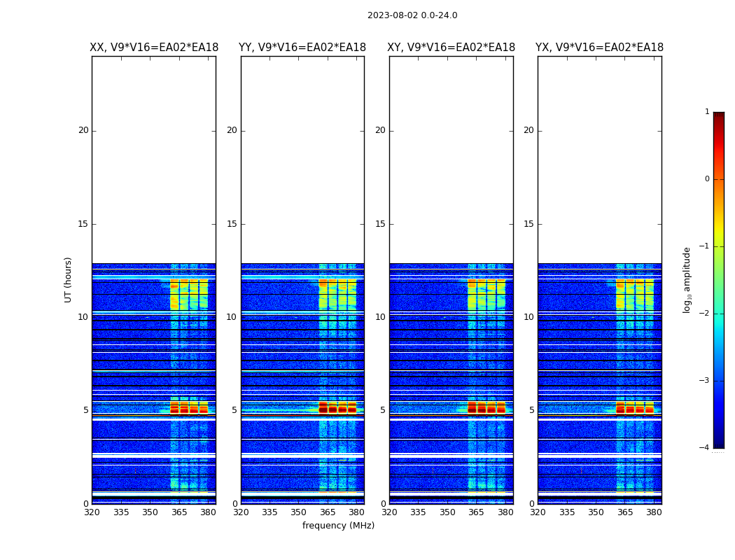Click the '365' frequency tick under XX panel
Image resolution: width=735 pixels, height=560 pixels.
click(179, 512)
